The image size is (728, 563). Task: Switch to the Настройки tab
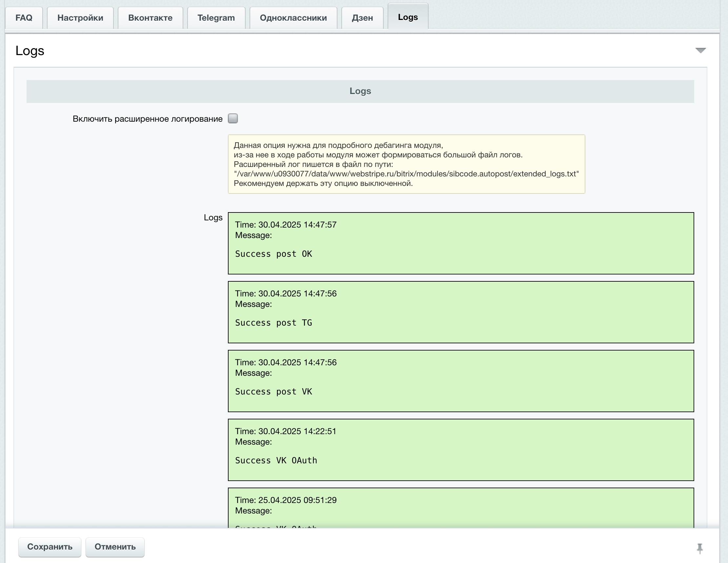tap(80, 18)
